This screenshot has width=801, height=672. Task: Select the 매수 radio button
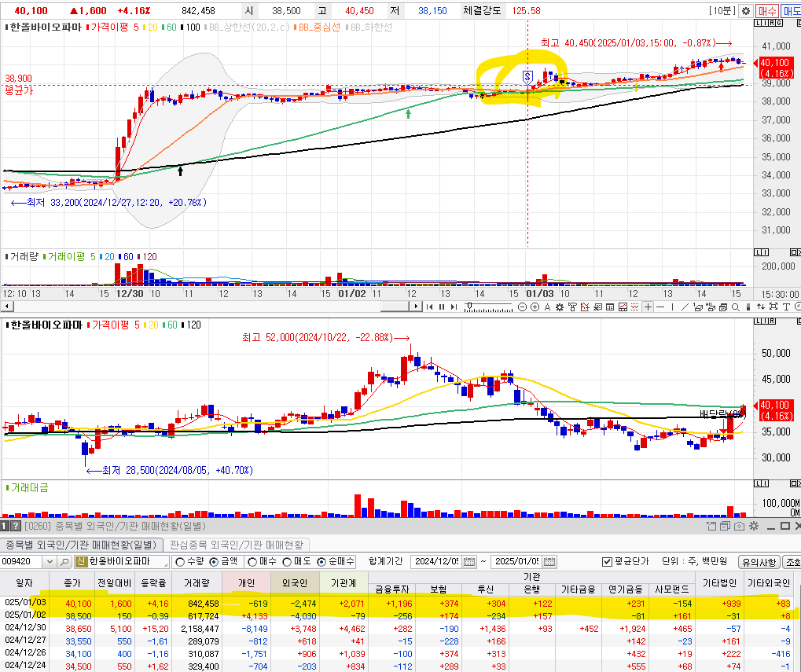[252, 562]
